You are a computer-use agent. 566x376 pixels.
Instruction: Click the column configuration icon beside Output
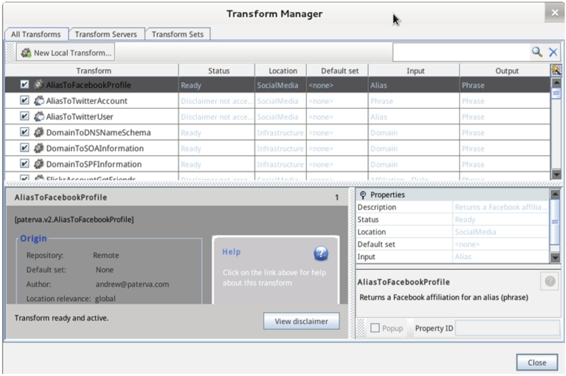(x=556, y=70)
